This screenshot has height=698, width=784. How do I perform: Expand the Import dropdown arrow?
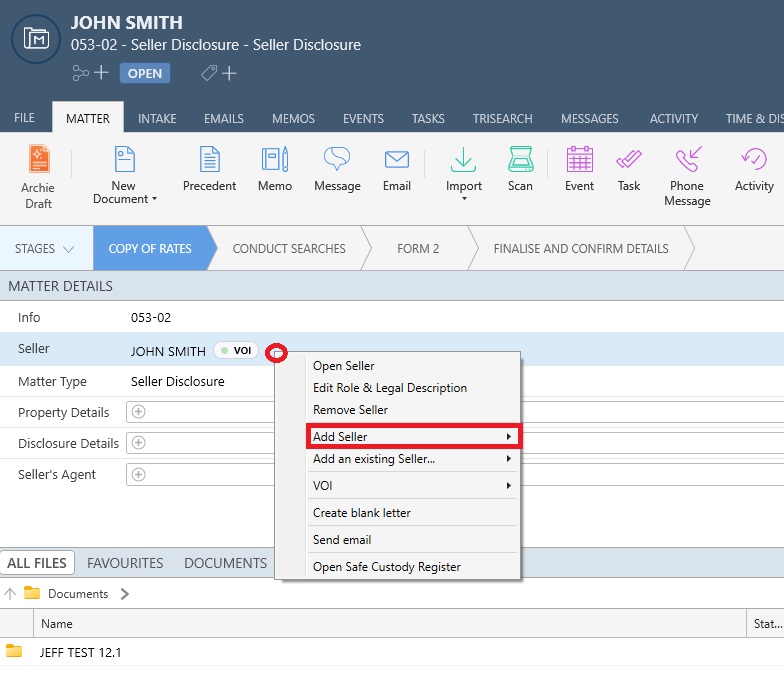[464, 199]
